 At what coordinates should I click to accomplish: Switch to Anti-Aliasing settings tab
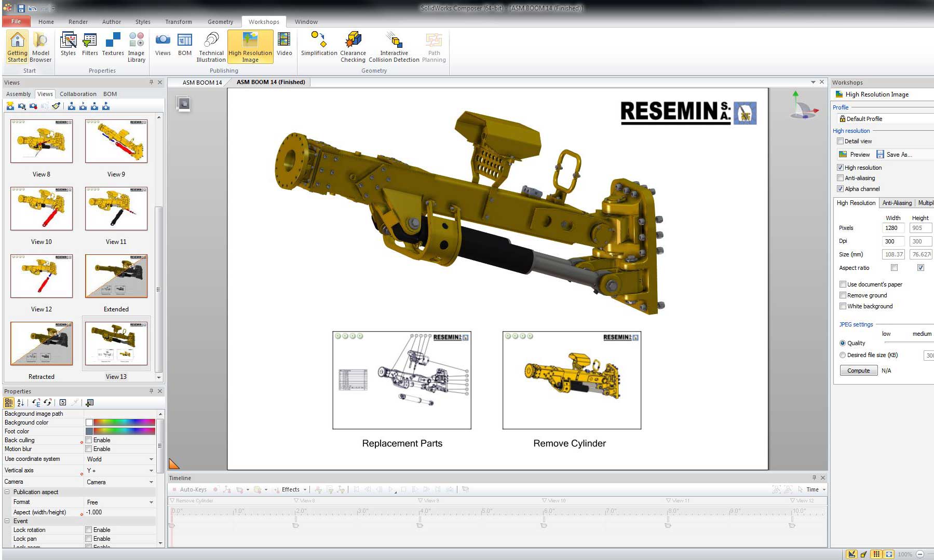[x=897, y=203]
